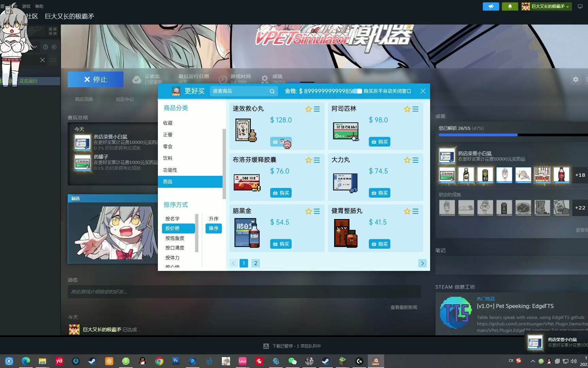
Task: Favorite 健胃整肠丸 with its star icon
Action: tap(407, 211)
